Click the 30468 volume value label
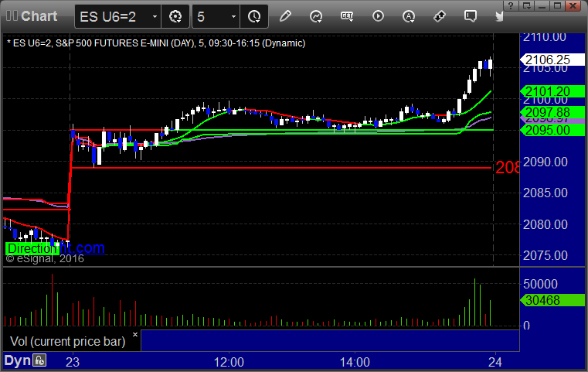Viewport: 588px width, 372px height. tap(552, 300)
